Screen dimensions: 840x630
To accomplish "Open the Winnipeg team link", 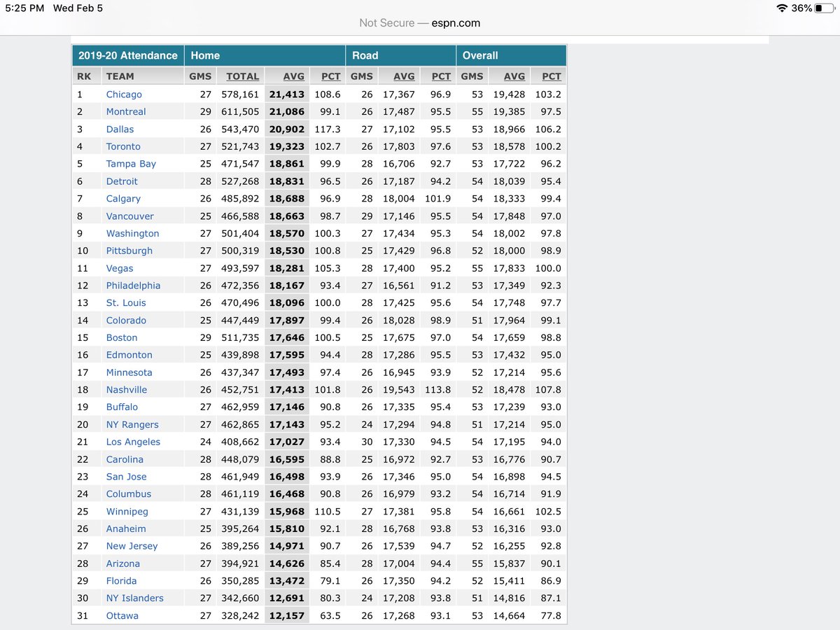I will point(127,512).
